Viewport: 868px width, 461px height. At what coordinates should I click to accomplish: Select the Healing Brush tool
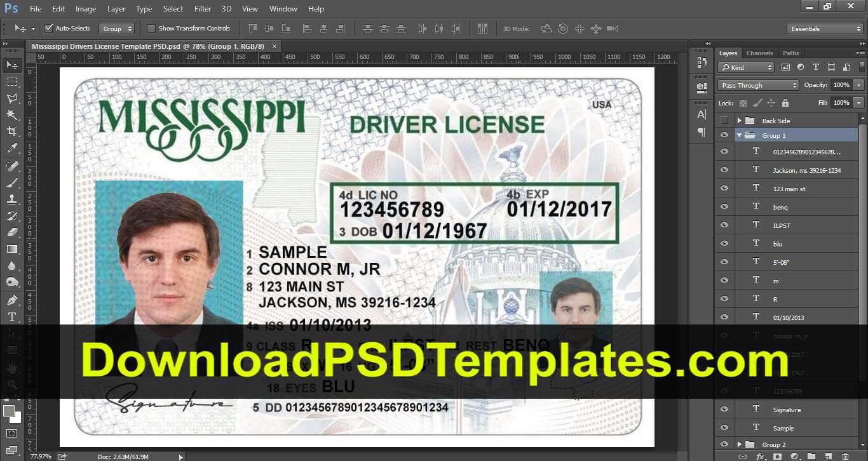11,166
